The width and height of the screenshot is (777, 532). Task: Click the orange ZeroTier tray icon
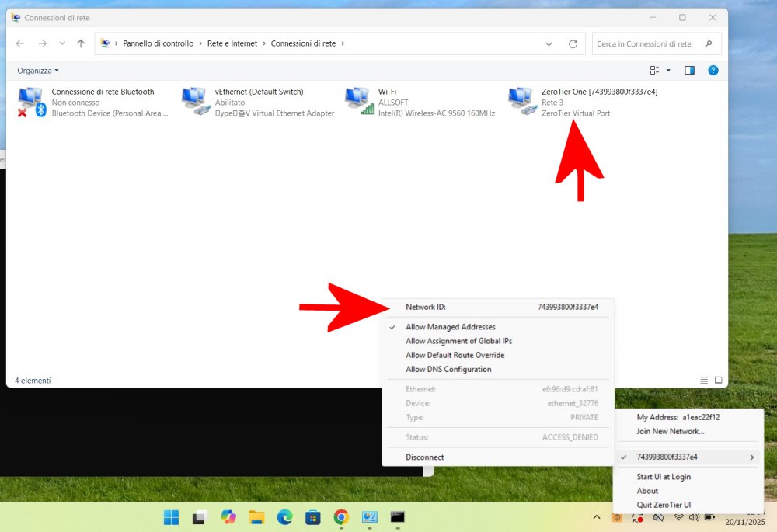tap(617, 517)
